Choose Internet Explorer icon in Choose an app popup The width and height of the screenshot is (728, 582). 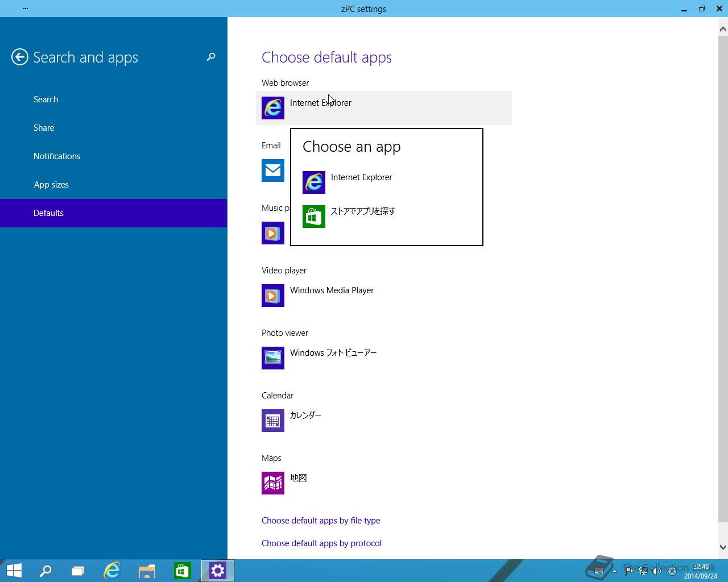click(314, 182)
